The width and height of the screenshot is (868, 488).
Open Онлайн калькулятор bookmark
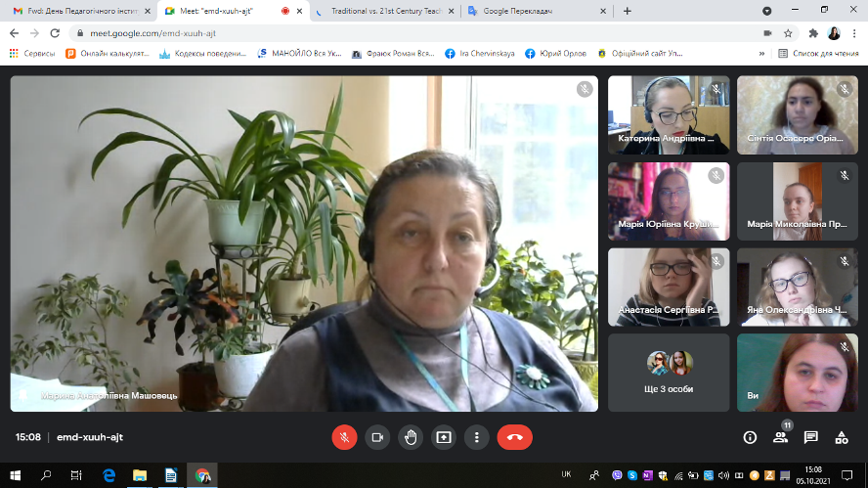[108, 54]
